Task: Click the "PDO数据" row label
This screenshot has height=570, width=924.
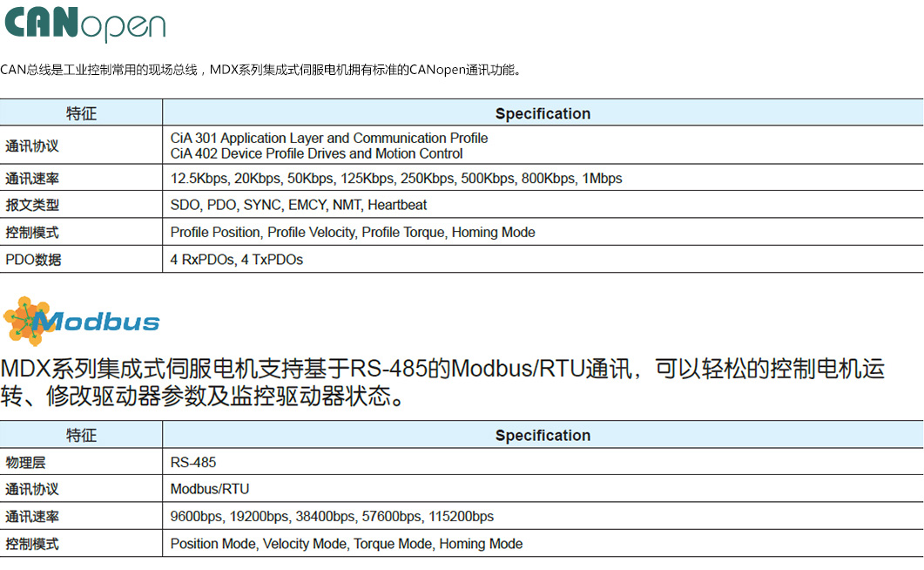Action: (34, 260)
